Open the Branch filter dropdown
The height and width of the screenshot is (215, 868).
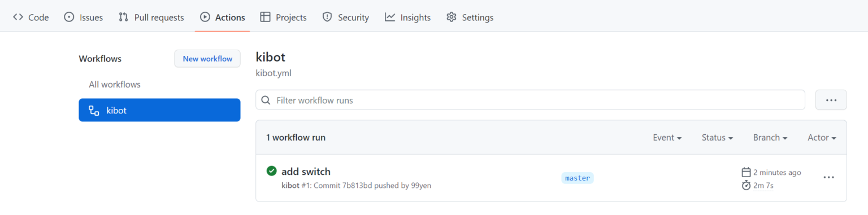(770, 138)
